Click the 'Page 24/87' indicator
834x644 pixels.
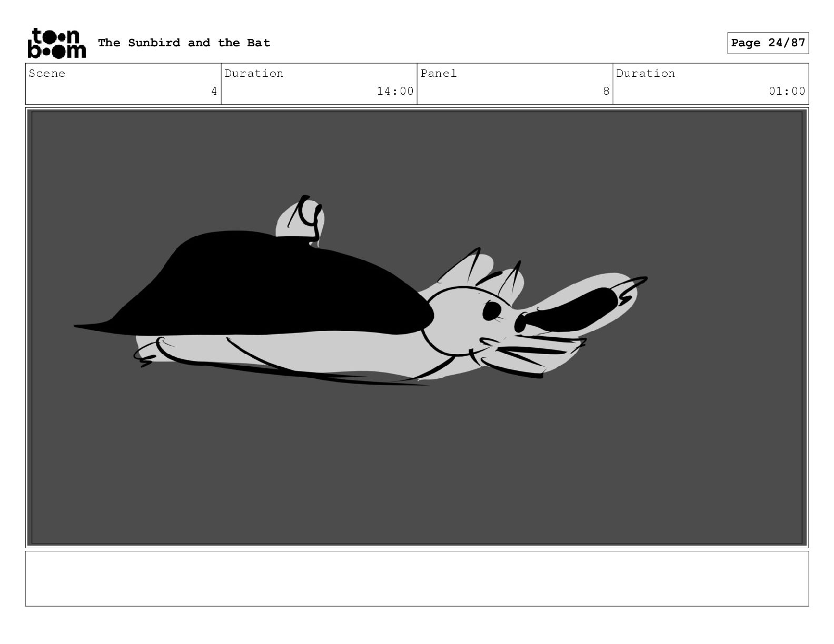pyautogui.click(x=768, y=43)
